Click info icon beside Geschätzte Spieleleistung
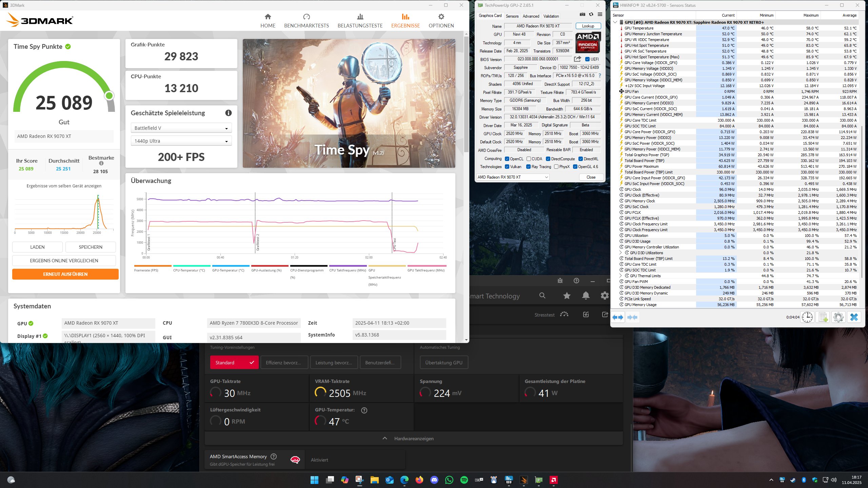 229,113
